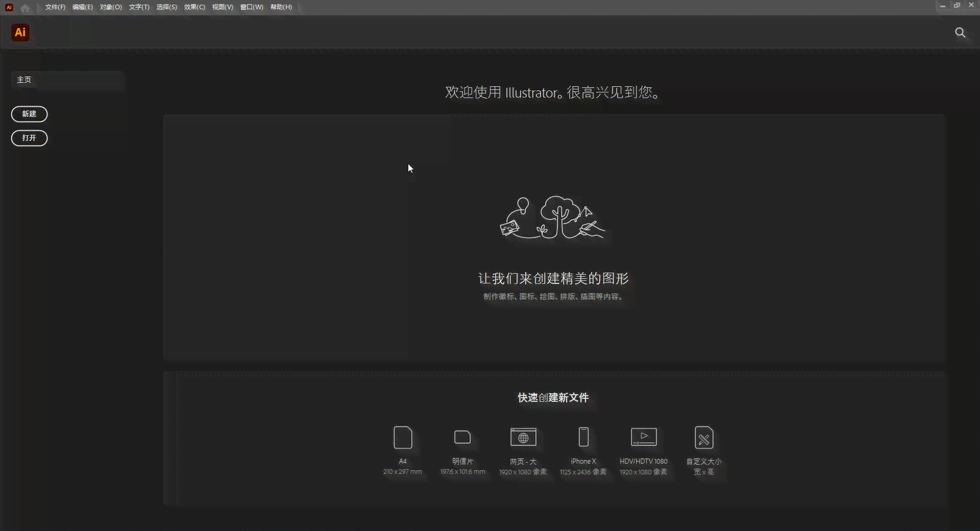
Task: Click the small Ai icon in title bar
Action: click(9, 7)
